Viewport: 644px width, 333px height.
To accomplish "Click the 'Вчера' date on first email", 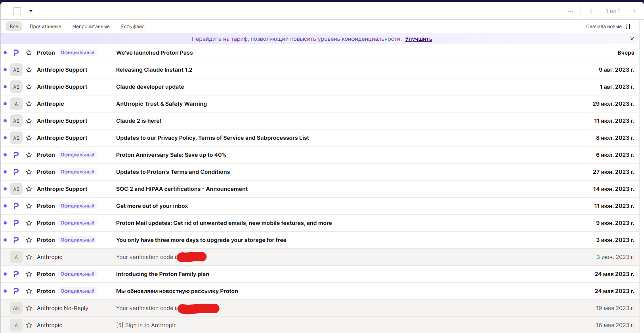I will [626, 53].
